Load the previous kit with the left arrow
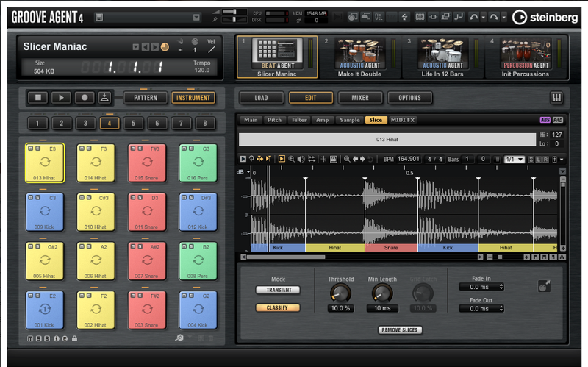This screenshot has height=367, width=588. [x=146, y=47]
